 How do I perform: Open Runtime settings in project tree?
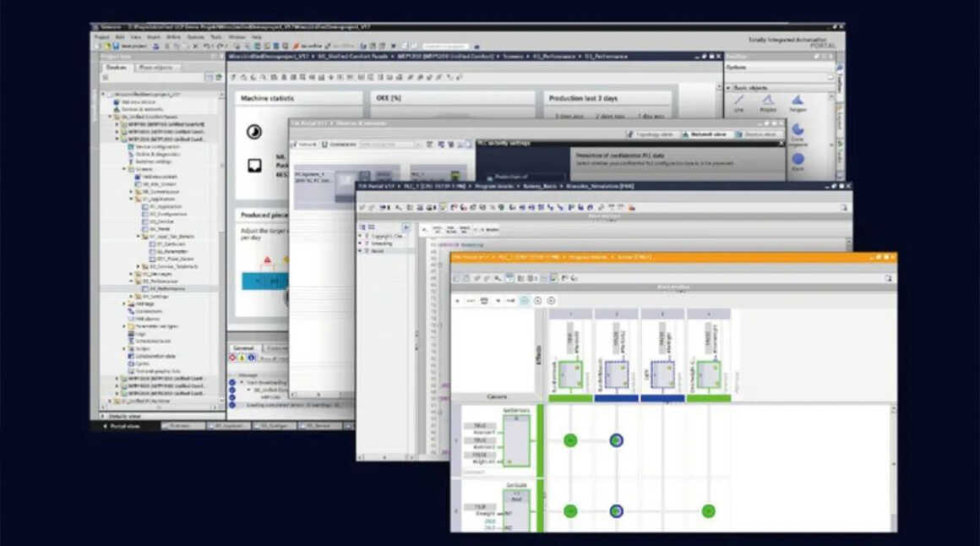coord(150,161)
